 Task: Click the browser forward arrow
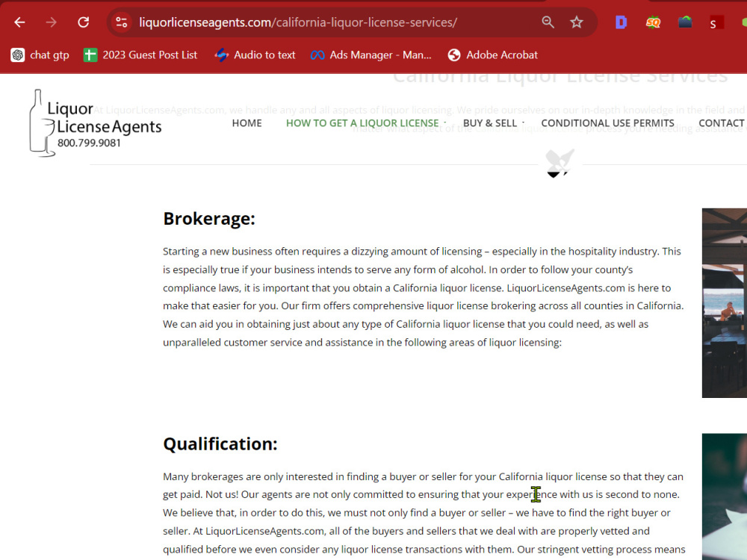pyautogui.click(x=52, y=22)
